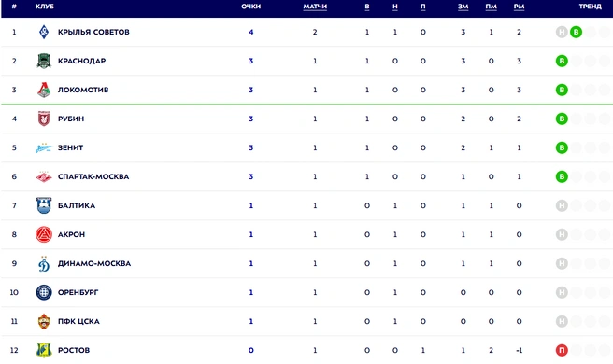Viewport: 613px width, 364px height.
Task: Click the Zenit logo icon
Action: 44,147
